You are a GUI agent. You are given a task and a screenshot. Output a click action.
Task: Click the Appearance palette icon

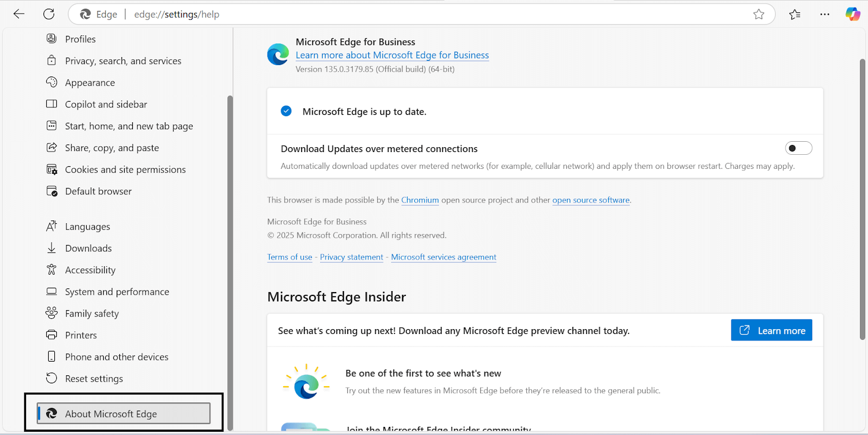(52, 82)
